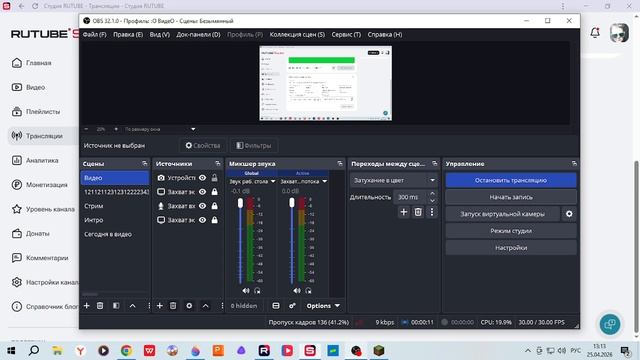Undock the Scenes panel with its float icon
The width and height of the screenshot is (640, 360).
[144, 164]
